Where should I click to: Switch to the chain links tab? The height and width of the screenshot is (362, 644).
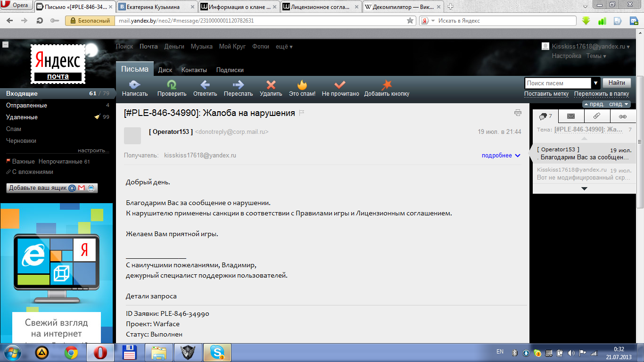(623, 116)
